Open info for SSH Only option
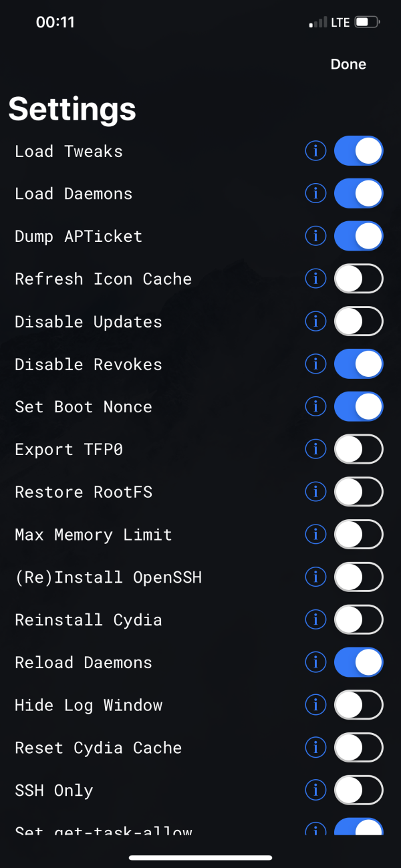The image size is (401, 868). click(x=315, y=790)
